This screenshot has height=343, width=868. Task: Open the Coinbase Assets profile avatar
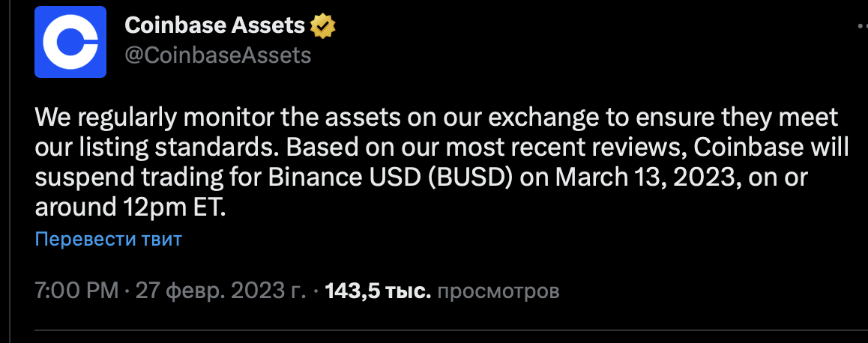click(x=70, y=42)
